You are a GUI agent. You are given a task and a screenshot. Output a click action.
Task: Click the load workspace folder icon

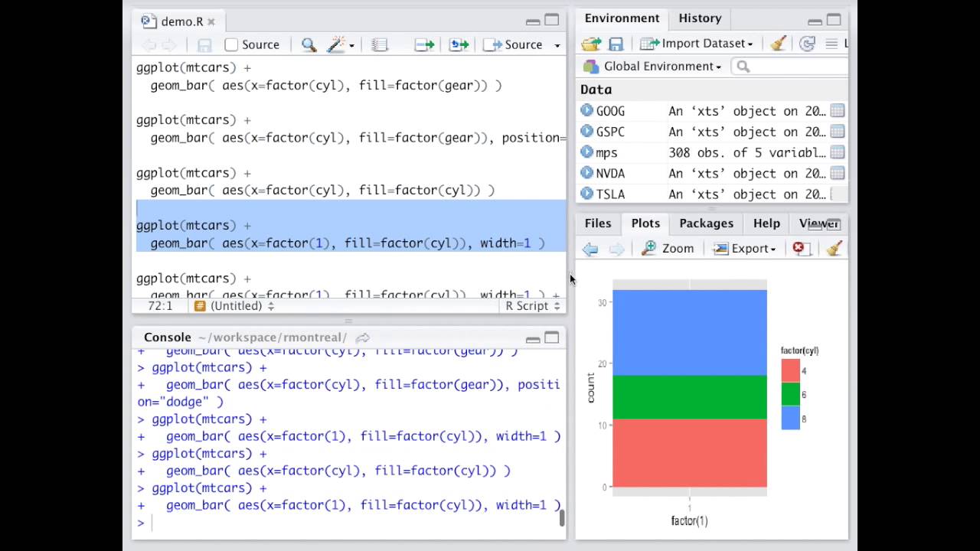(x=591, y=44)
